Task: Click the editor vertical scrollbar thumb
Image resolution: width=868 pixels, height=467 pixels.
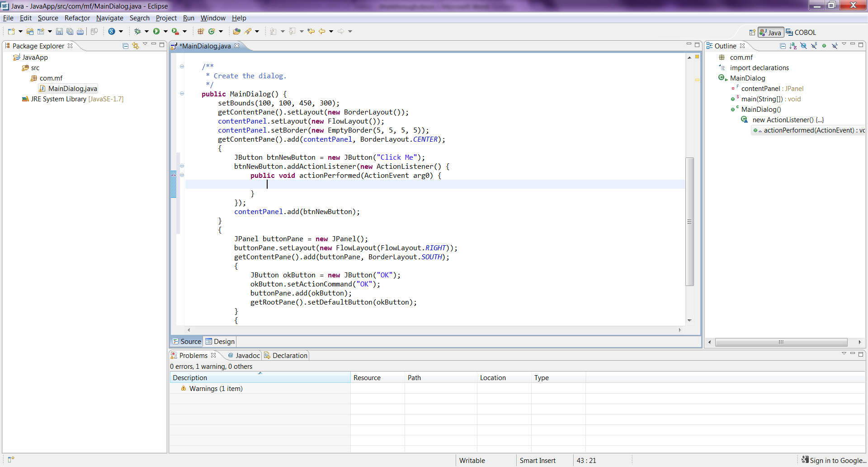Action: coord(689,222)
